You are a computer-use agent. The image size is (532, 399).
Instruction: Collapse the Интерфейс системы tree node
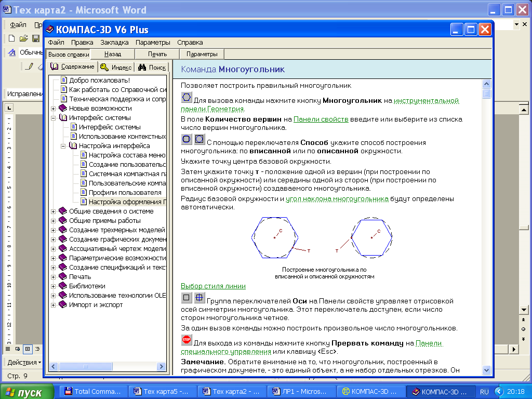54,118
